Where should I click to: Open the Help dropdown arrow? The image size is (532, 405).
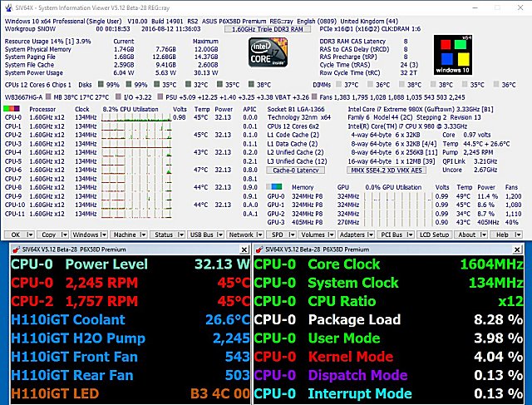518,235
